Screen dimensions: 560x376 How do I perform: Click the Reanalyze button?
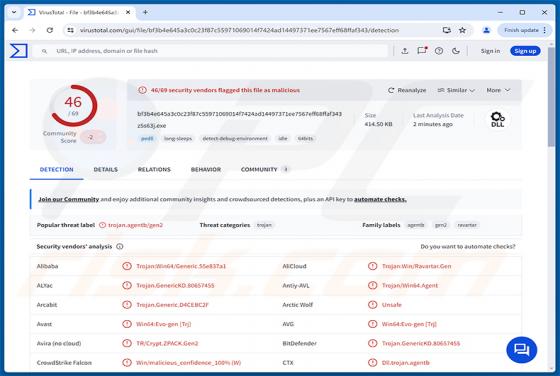click(x=407, y=90)
